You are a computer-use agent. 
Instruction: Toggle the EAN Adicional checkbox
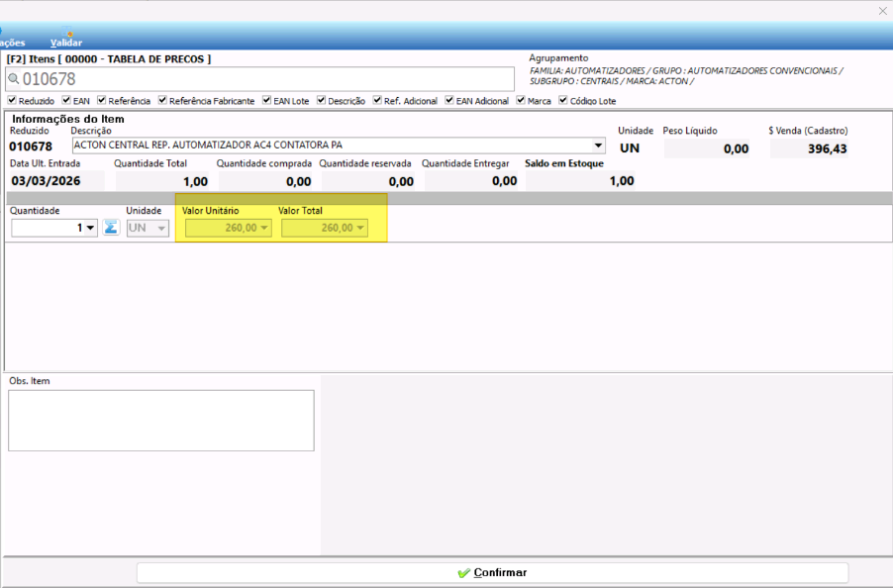(x=449, y=100)
